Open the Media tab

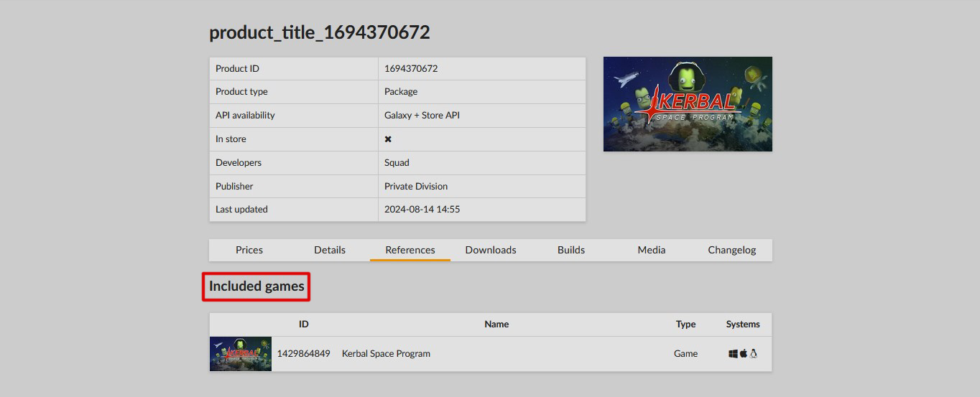pyautogui.click(x=652, y=250)
